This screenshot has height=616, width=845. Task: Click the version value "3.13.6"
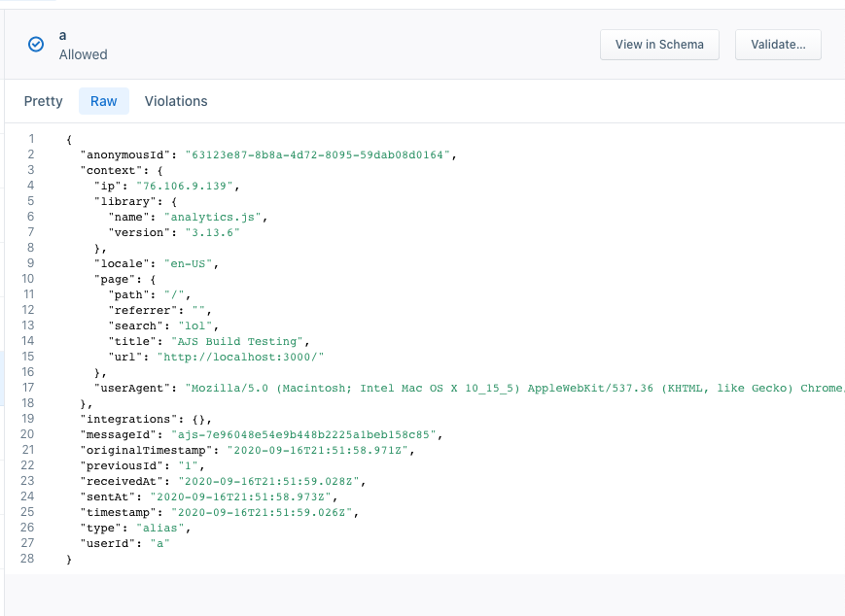[x=212, y=233]
